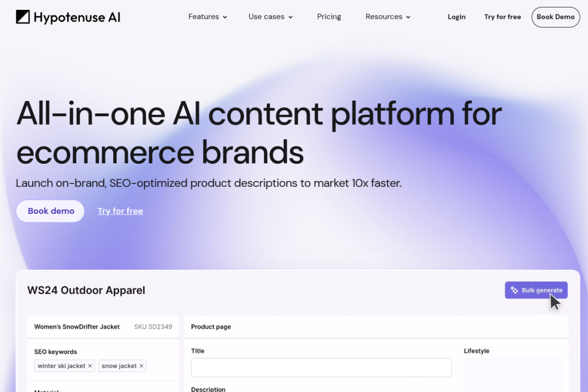Click the chevron beside Resources
This screenshot has width=588, height=392.
[408, 17]
